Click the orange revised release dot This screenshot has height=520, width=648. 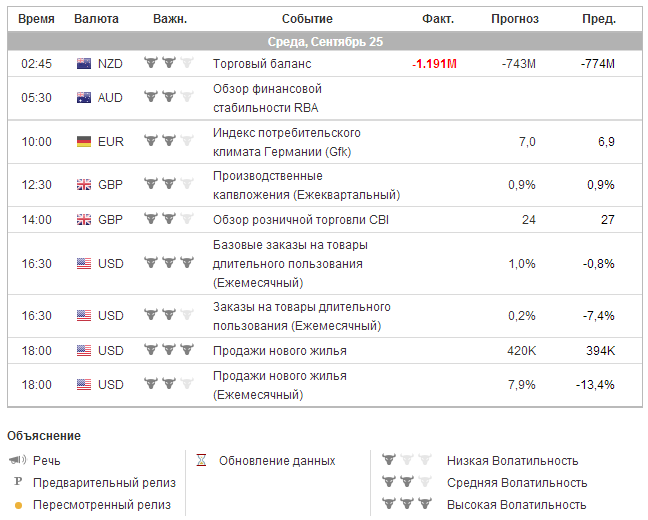point(17,505)
